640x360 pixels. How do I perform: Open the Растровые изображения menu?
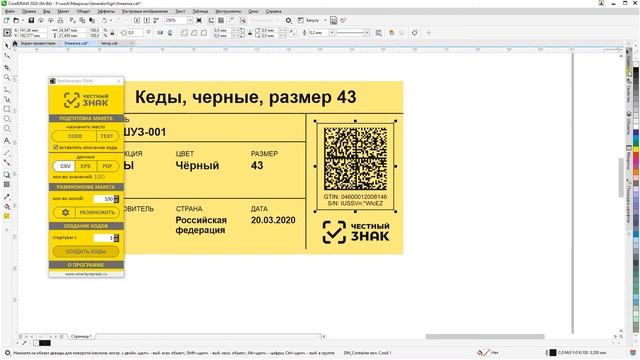(145, 11)
